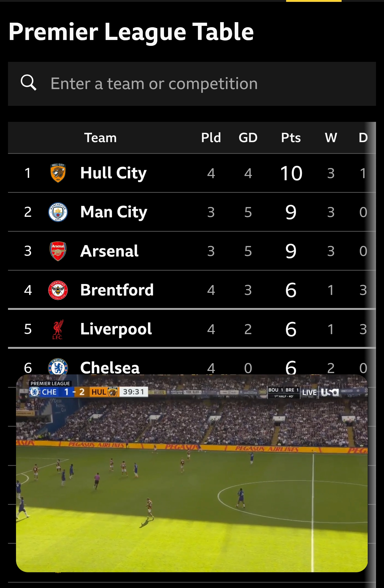
Task: Open the Hull City team link
Action: [x=113, y=173]
